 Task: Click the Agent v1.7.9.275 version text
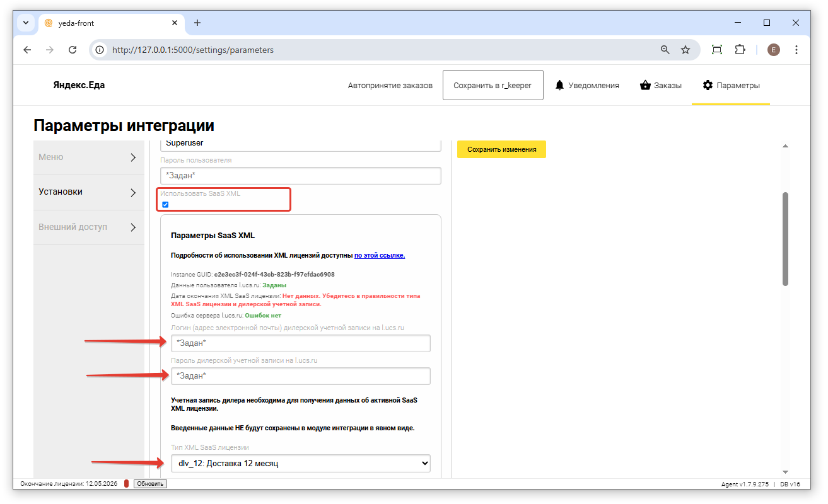pos(745,484)
